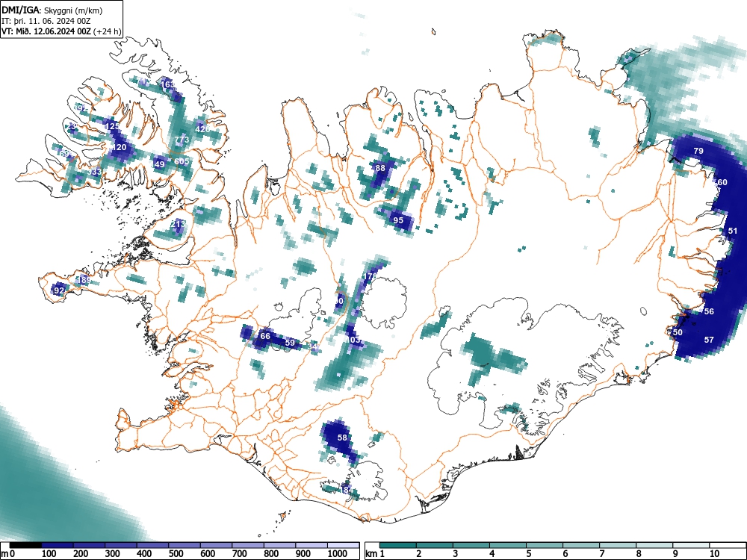Click the '66' visibility value on the map
Image resolution: width=747 pixels, height=560 pixels.
click(265, 336)
